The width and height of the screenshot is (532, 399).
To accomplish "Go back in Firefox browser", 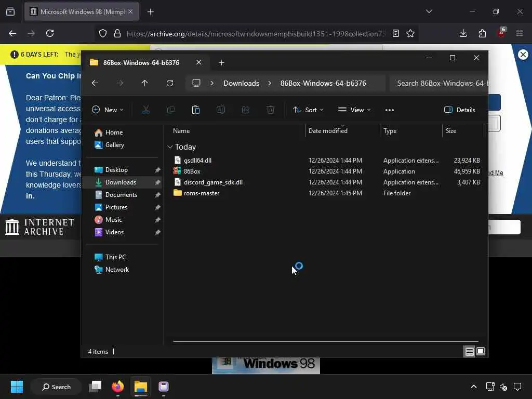I will pyautogui.click(x=12, y=33).
